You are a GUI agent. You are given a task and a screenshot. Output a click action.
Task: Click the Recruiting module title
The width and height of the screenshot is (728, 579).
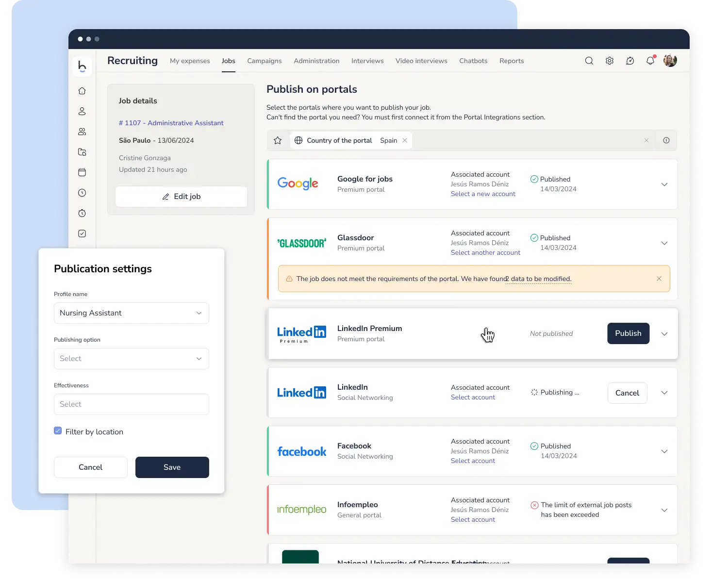click(132, 61)
